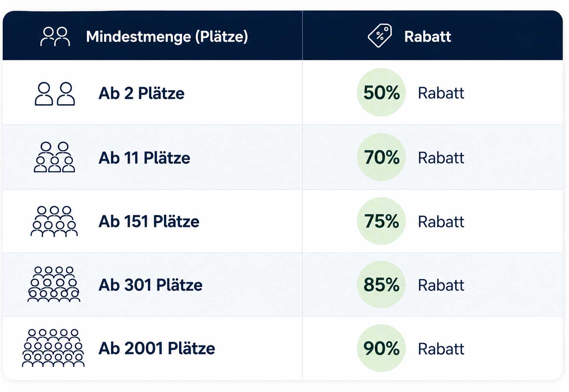Viewport: 569px width, 392px height.
Task: Click the 85% green circle badge
Action: click(x=381, y=284)
